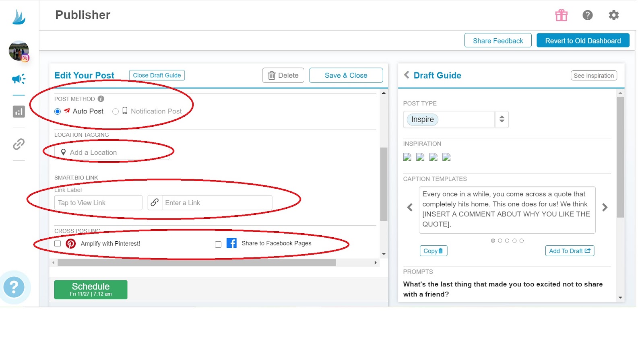Click the Pinterest logo icon
This screenshot has width=644, height=362.
click(71, 244)
